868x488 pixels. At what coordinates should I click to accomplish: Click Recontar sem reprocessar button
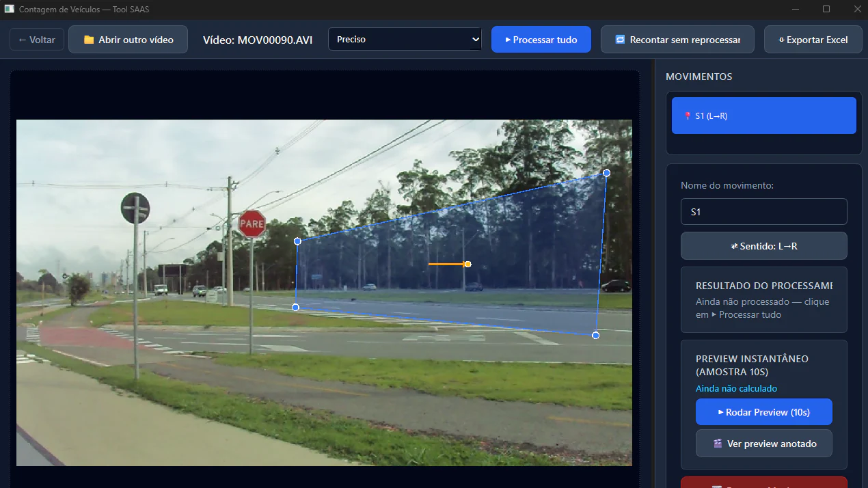(677, 40)
